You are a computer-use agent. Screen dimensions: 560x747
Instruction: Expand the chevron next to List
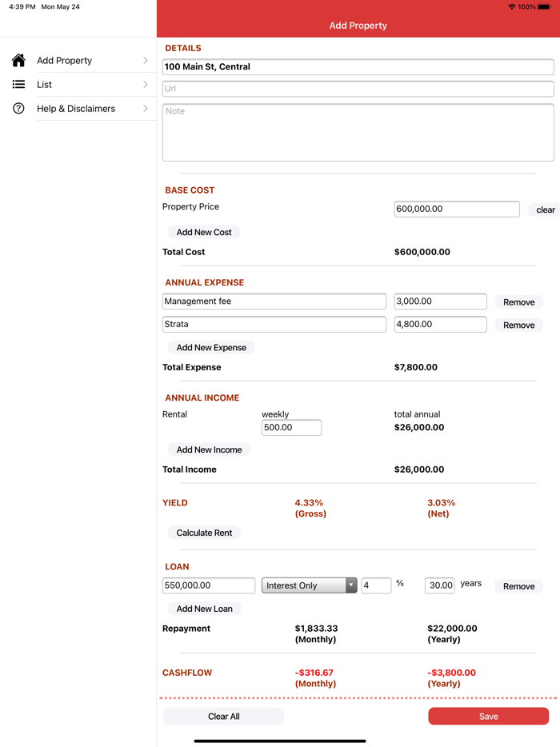pos(146,84)
